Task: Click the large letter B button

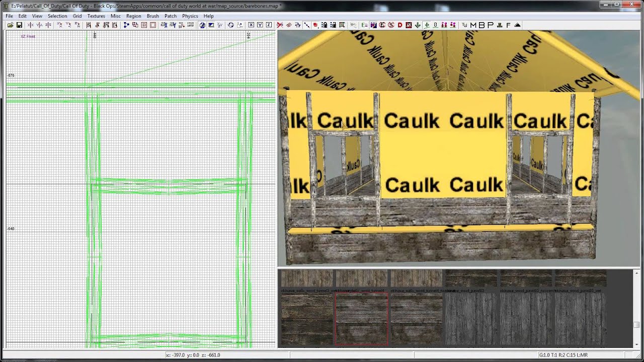Action: pyautogui.click(x=481, y=25)
